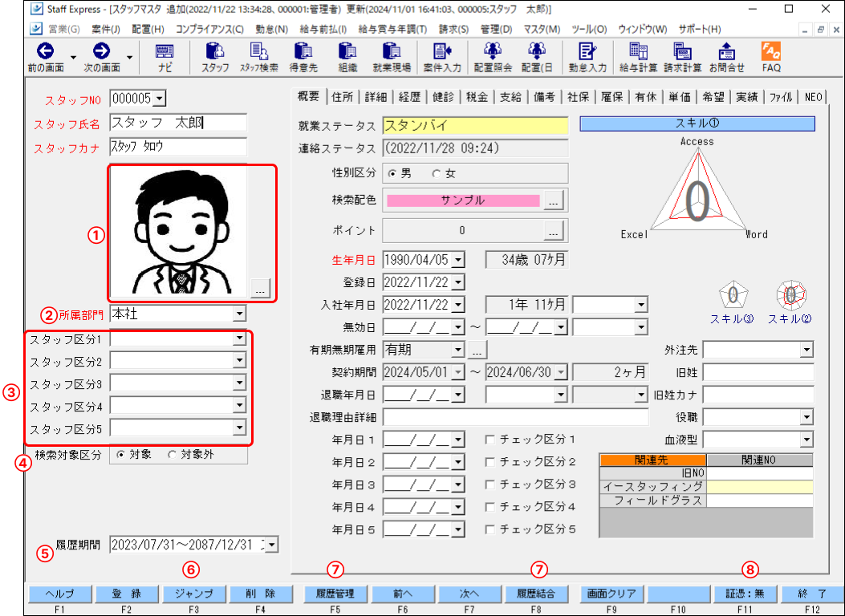Open the スタッフ検索 search icon
The width and height of the screenshot is (845, 616).
pos(259,51)
